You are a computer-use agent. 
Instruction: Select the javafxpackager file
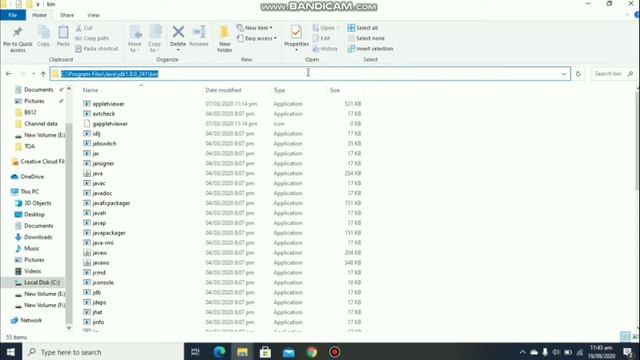[111, 203]
